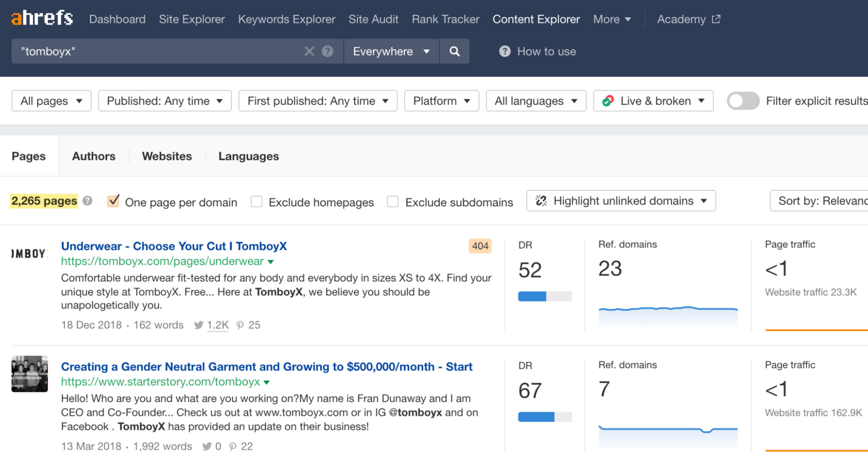Open the Academy external link
The image size is (868, 464).
pos(688,19)
